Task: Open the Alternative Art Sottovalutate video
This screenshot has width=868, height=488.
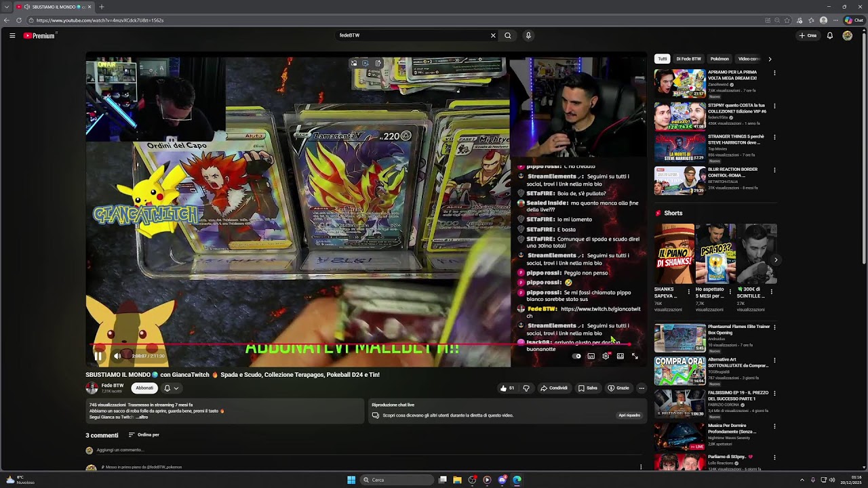Action: click(x=679, y=371)
